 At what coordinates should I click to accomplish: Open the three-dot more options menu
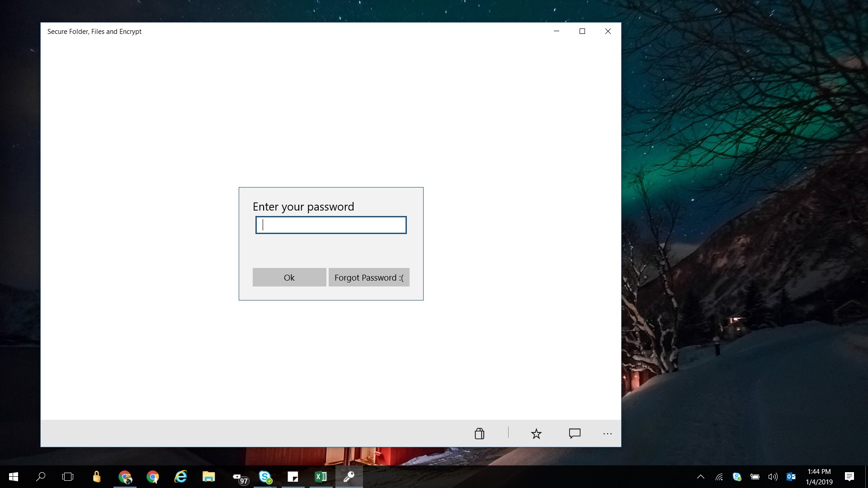pyautogui.click(x=607, y=434)
